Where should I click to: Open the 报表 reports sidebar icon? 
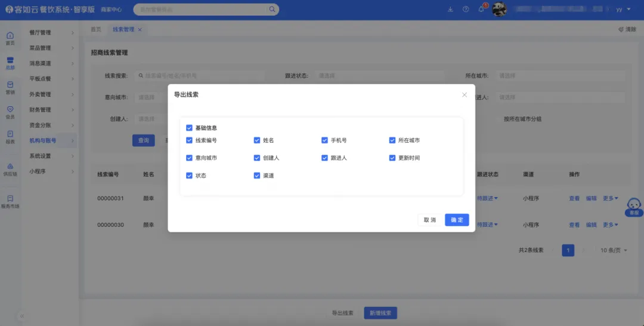(10, 137)
